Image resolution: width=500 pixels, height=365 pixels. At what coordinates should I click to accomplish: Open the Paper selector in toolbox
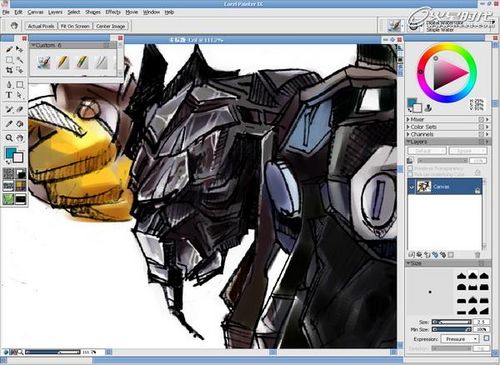pyautogui.click(x=8, y=173)
